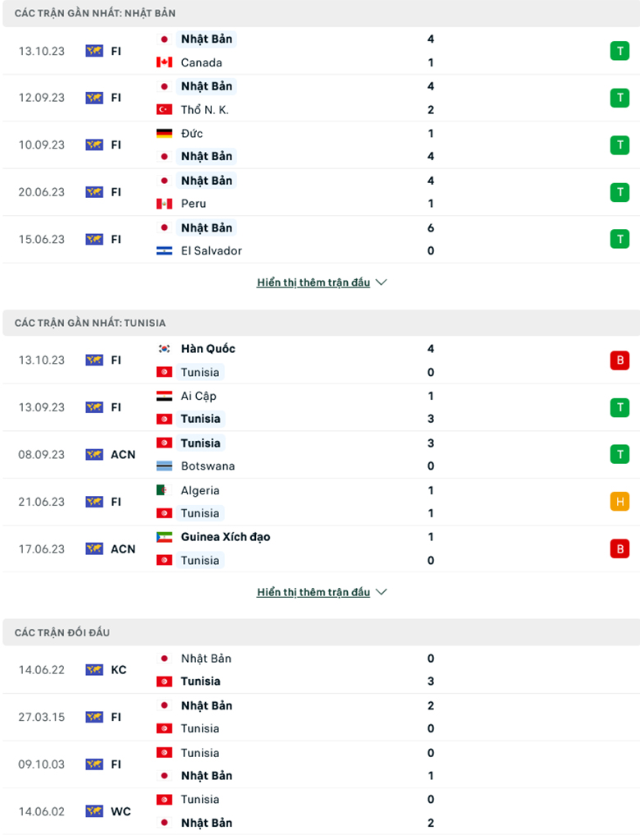Click the green T result badge on Canada match
640x840 pixels.
point(620,50)
